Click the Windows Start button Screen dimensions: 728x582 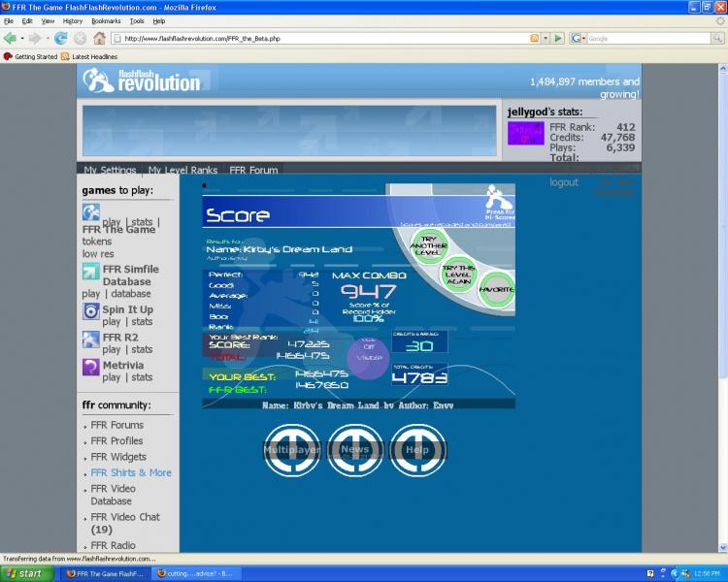[x=24, y=573]
